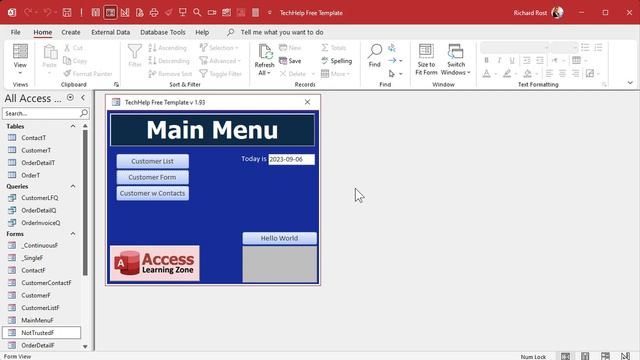Open the Help ribbon tab

[202, 32]
